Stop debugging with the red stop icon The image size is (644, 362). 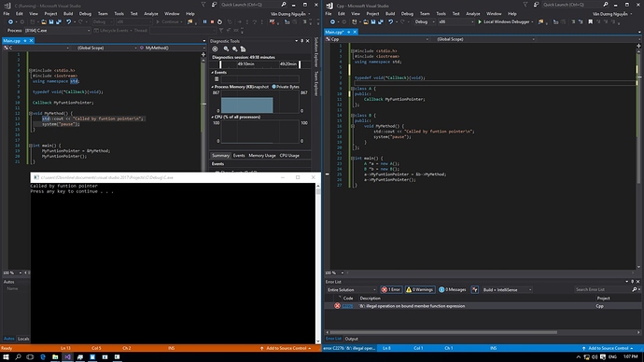point(213,21)
